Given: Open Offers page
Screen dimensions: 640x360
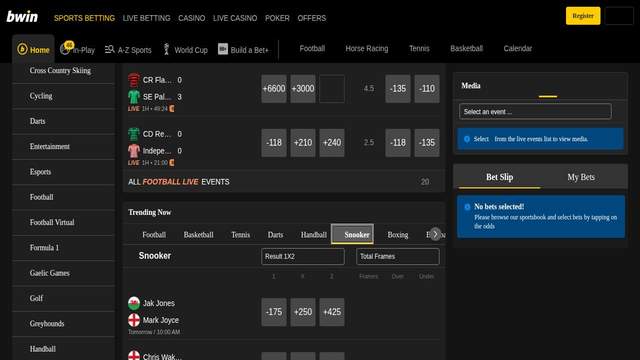Looking at the screenshot, I should coord(312,18).
